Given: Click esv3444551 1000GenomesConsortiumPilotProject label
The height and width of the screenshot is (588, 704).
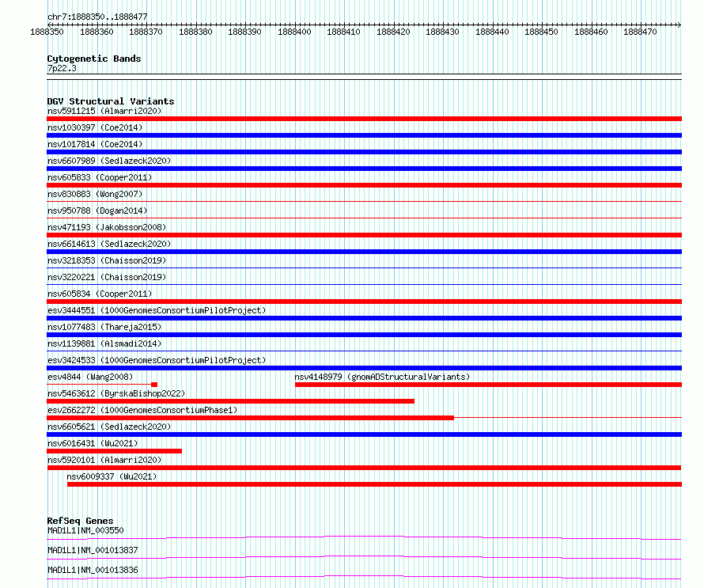Looking at the screenshot, I should click(x=157, y=310).
